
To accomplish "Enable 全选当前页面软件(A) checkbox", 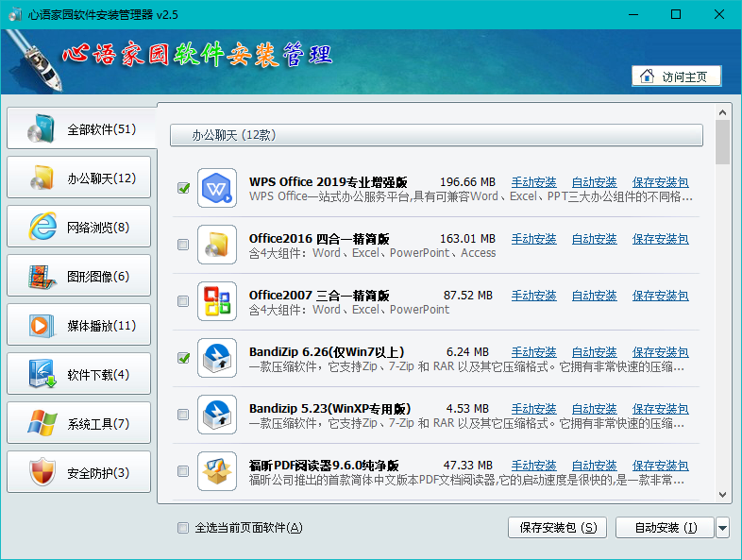I will (183, 527).
